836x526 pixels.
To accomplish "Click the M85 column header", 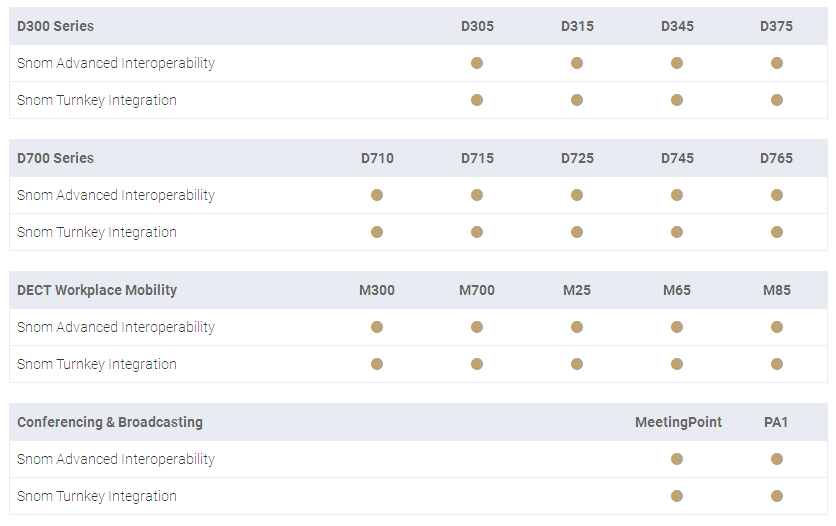I will 777,290.
